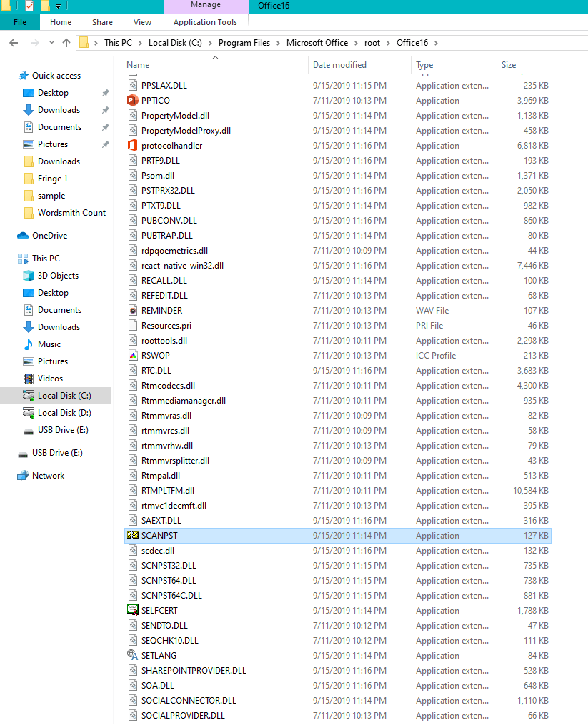Click the SELFCERT certificate icon

click(133, 610)
